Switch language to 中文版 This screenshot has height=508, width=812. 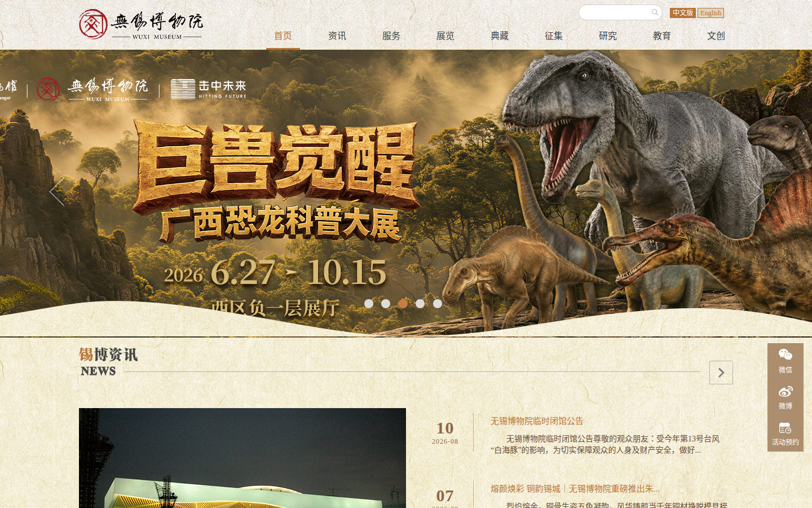pyautogui.click(x=683, y=13)
